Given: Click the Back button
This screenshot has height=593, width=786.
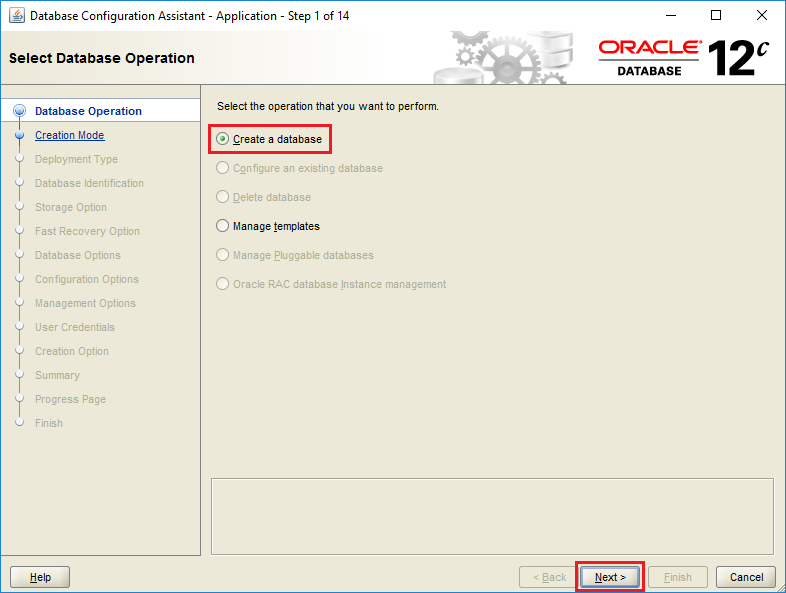Looking at the screenshot, I should (549, 577).
